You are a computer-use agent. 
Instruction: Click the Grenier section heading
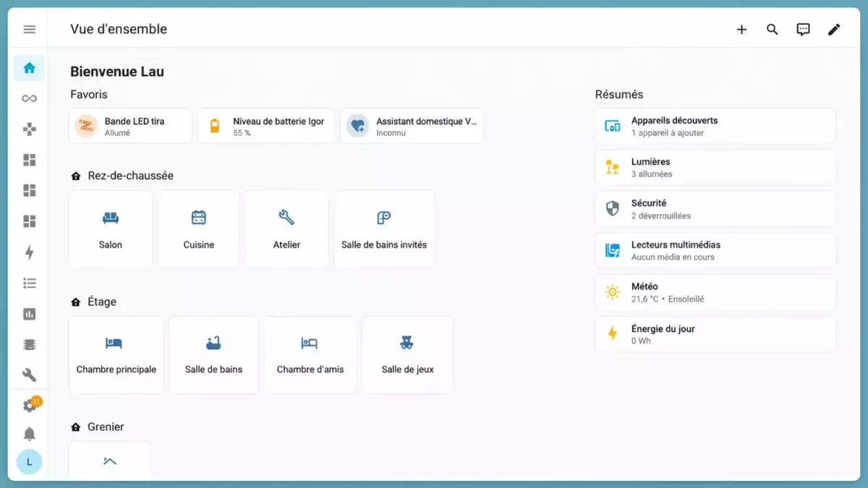(x=106, y=427)
